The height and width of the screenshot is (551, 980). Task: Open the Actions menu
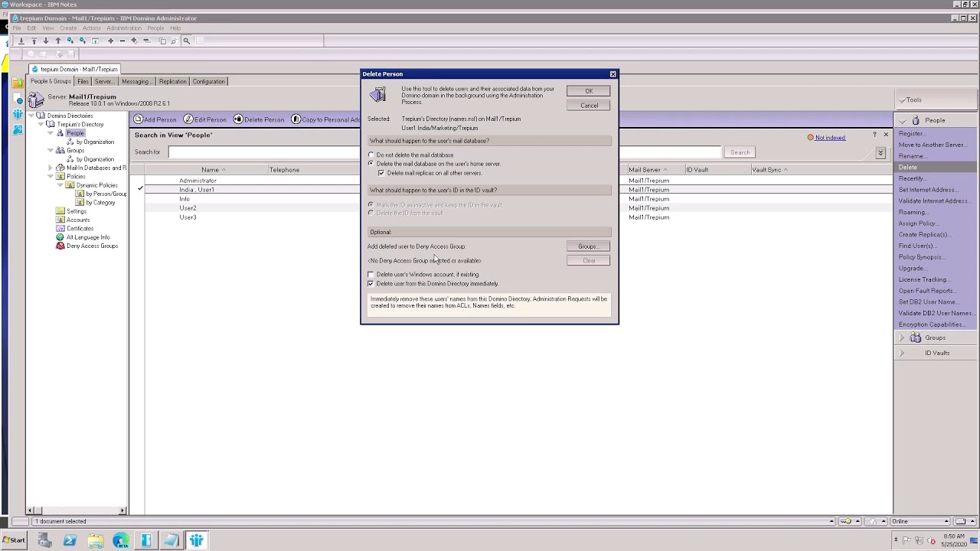click(x=92, y=28)
